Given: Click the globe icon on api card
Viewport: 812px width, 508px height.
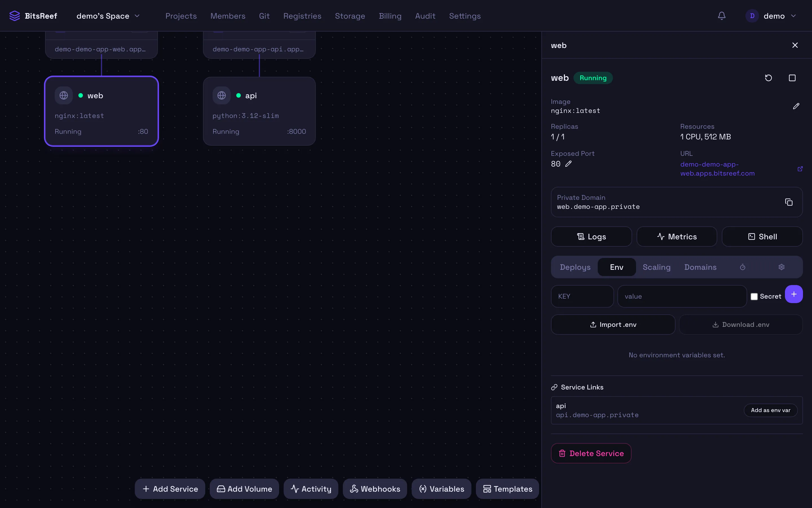Looking at the screenshot, I should (221, 96).
